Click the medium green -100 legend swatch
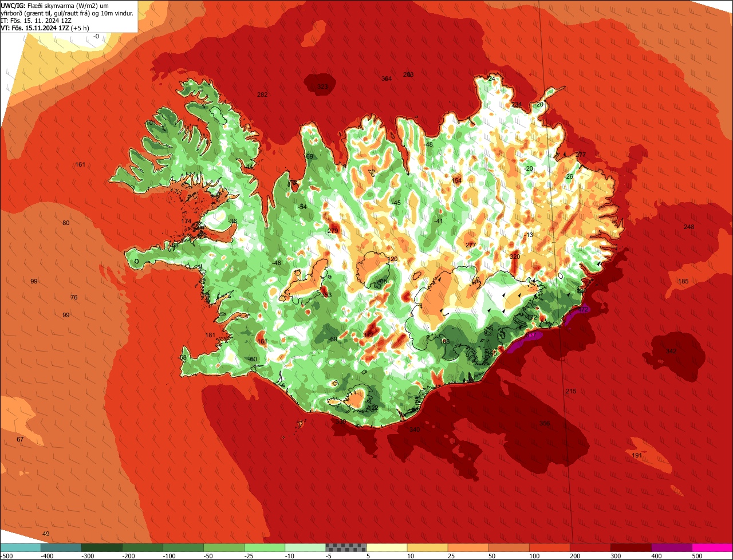 [183, 547]
